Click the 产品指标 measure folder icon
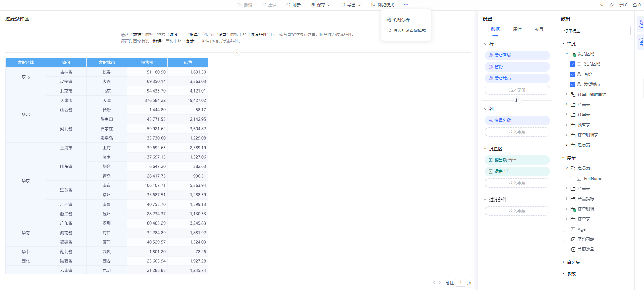 (573, 199)
